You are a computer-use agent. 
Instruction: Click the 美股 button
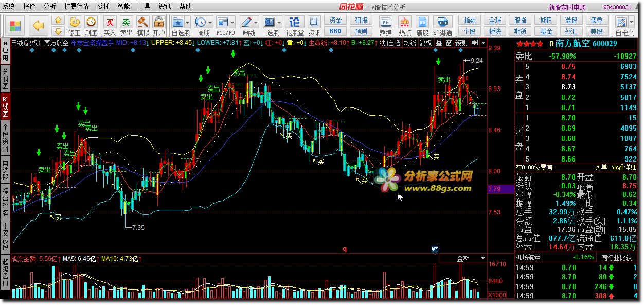point(596,31)
